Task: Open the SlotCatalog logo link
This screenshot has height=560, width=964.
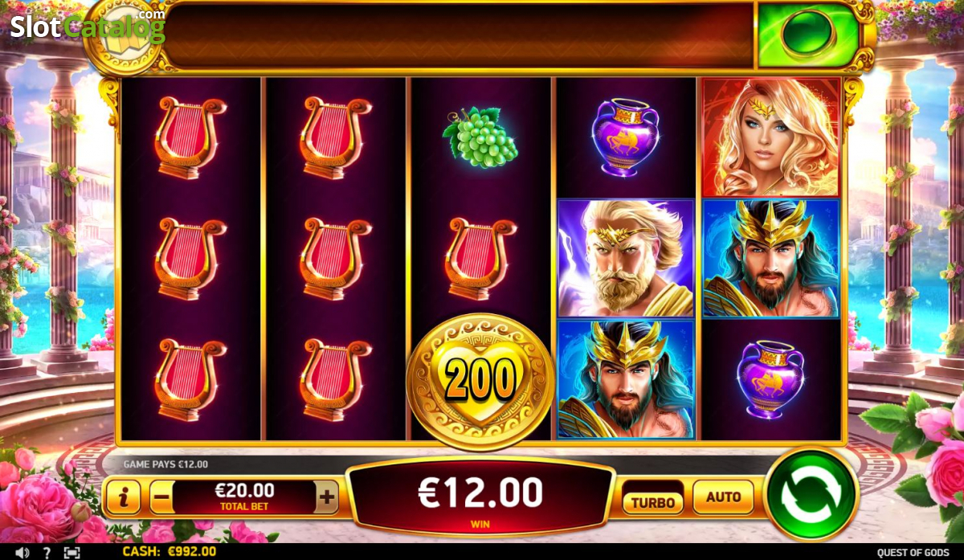Action: (x=87, y=26)
